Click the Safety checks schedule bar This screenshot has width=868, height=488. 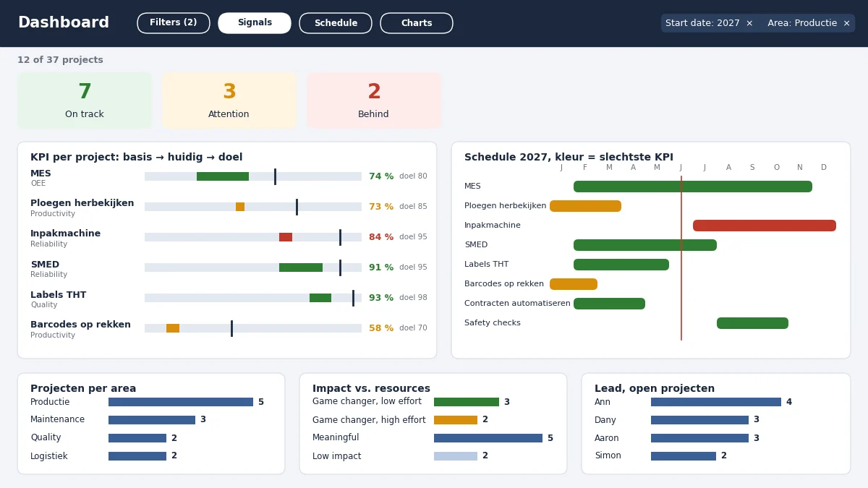coord(752,323)
